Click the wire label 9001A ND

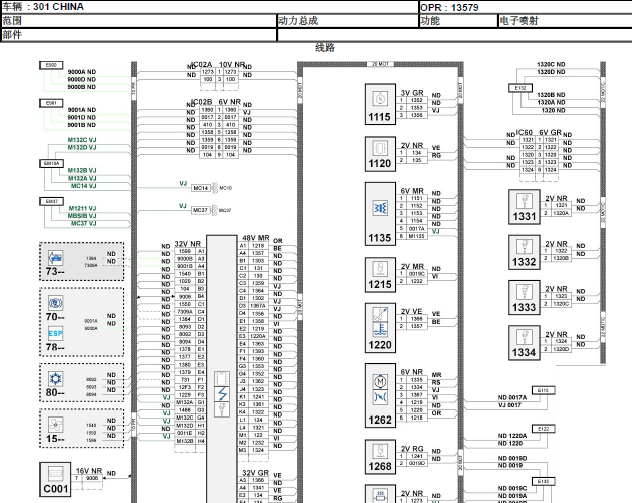click(x=82, y=110)
